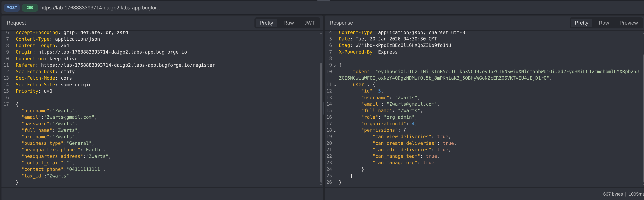Open the JWT tab in the Request panel
Viewport: 644px width, 200px height.
click(x=309, y=23)
